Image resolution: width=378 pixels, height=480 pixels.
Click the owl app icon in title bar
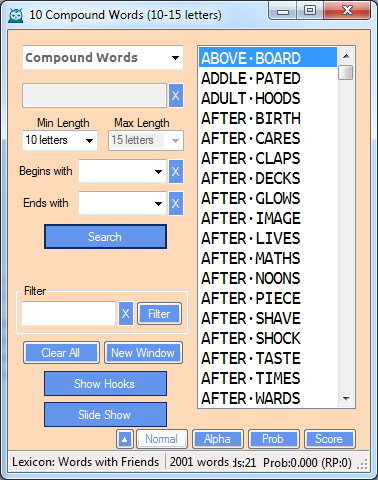point(16,15)
